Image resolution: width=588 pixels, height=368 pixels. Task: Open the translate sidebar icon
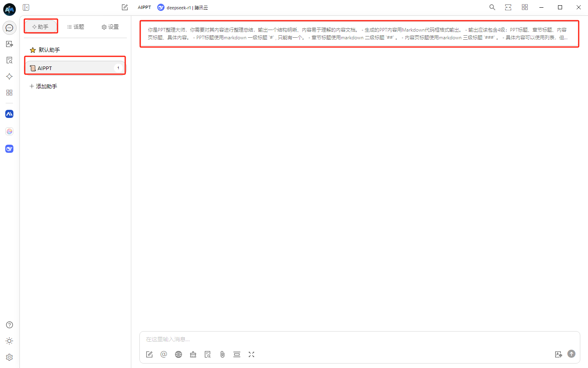click(x=9, y=44)
